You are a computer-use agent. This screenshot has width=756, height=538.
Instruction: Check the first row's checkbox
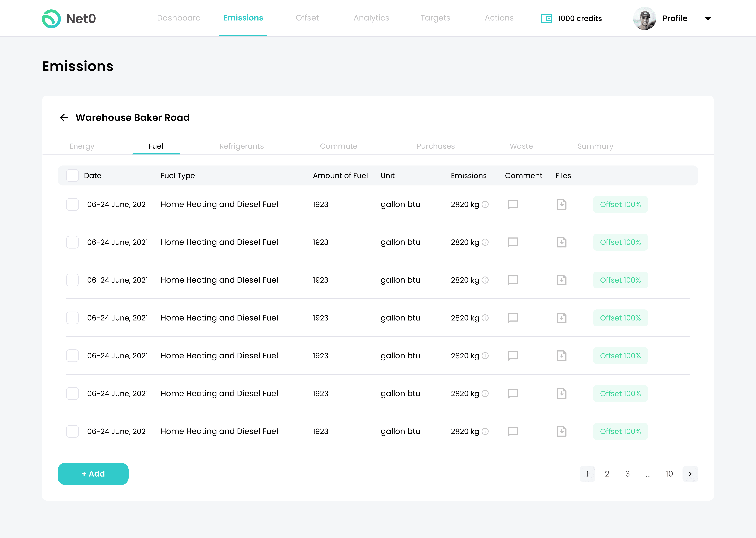(72, 204)
